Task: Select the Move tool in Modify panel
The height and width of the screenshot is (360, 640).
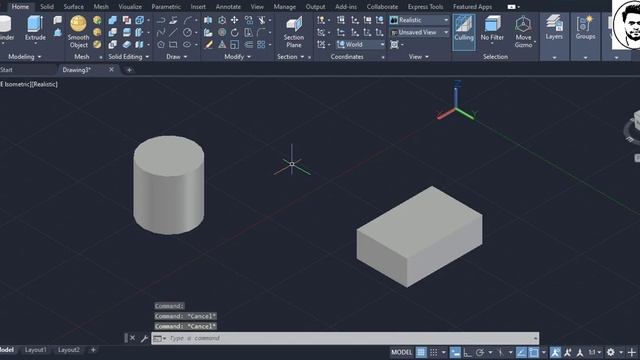Action: click(235, 20)
